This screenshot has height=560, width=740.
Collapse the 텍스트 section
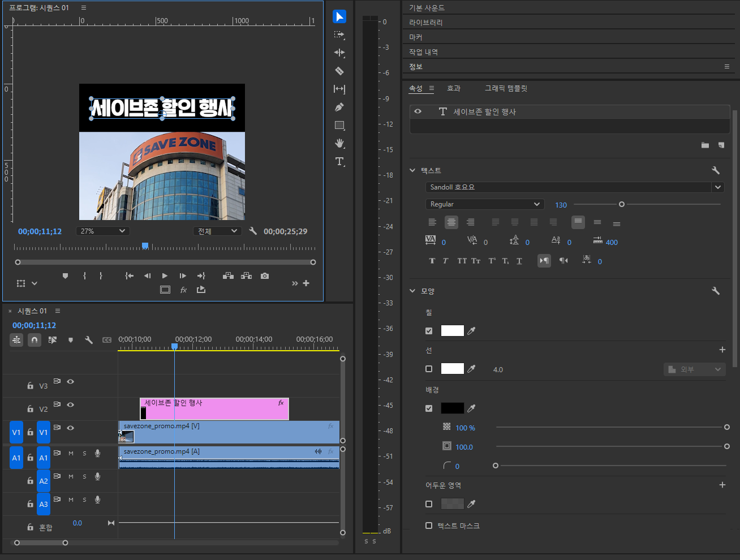click(412, 170)
